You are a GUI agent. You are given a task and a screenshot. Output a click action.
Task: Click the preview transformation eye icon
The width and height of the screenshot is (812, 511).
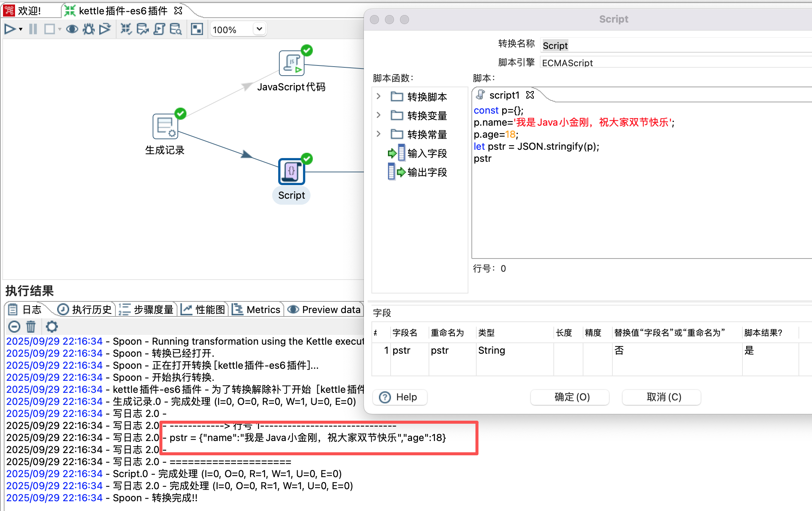72,29
